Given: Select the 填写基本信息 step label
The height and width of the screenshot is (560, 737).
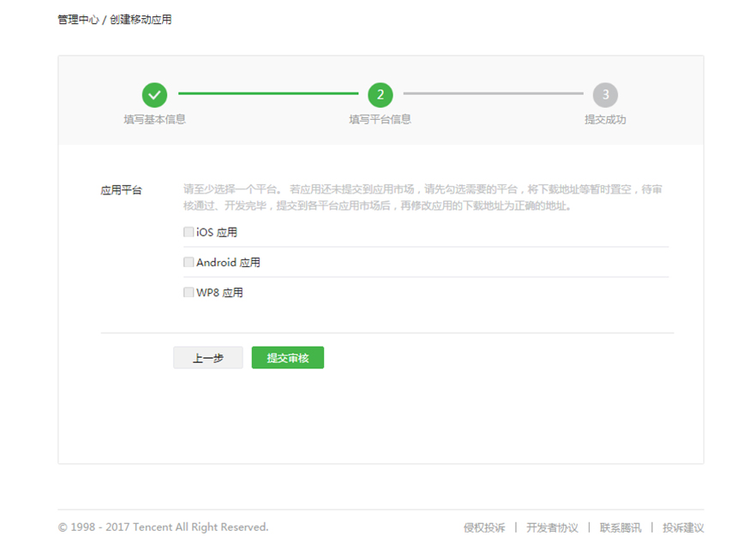Looking at the screenshot, I should pos(154,119).
